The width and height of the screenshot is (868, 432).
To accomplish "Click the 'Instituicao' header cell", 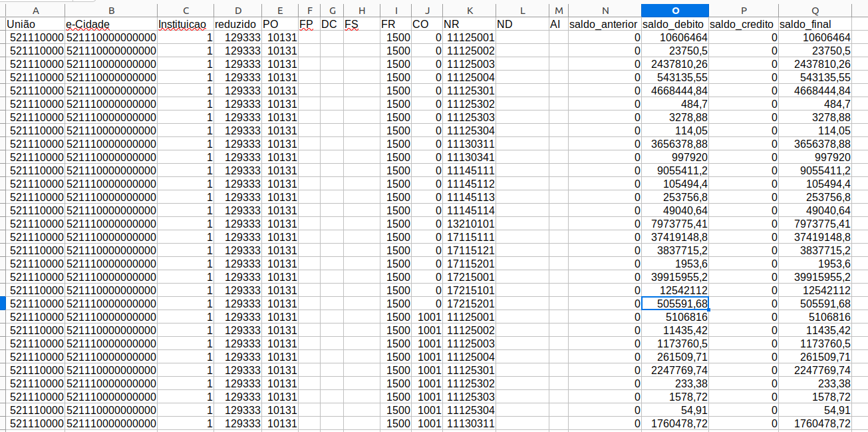I will [x=186, y=24].
